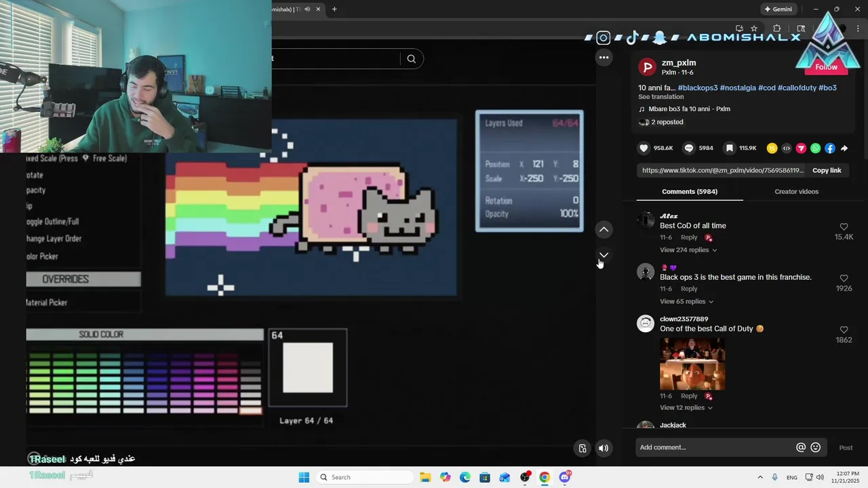Click See translation under caption
This screenshot has width=868, height=488.
click(660, 97)
